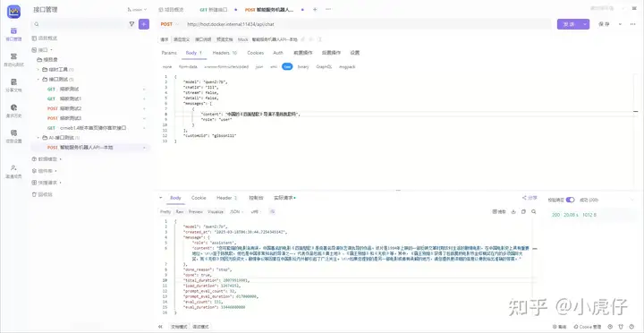Viewport: 644px width, 333px height.
Task: Switch response view to Raw
Action: pos(180,212)
